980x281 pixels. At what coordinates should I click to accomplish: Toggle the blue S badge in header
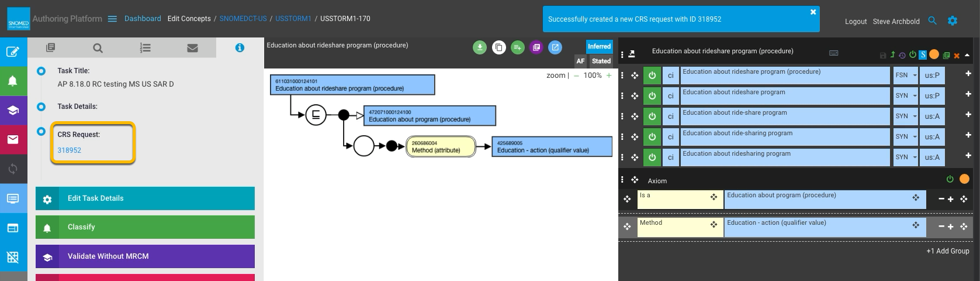coord(923,54)
